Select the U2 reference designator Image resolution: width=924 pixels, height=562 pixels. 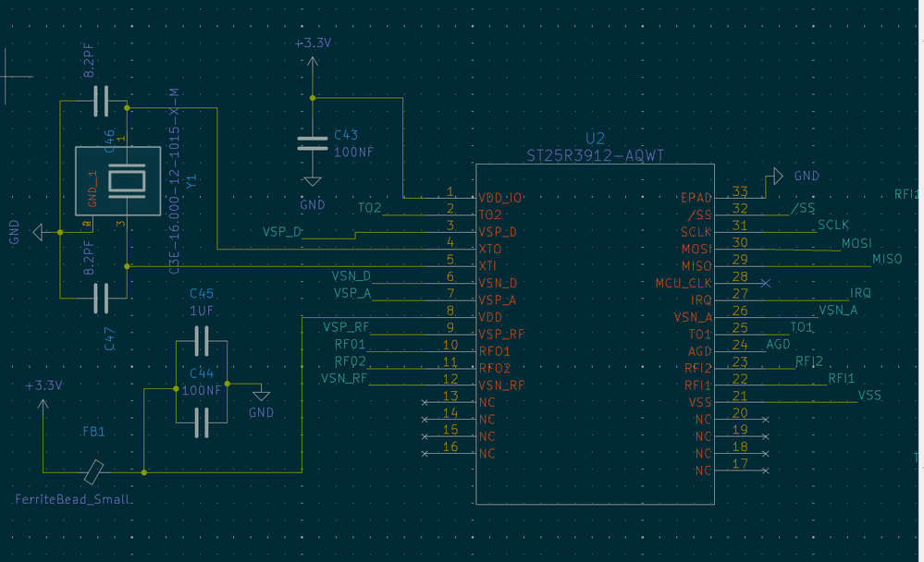pos(595,139)
